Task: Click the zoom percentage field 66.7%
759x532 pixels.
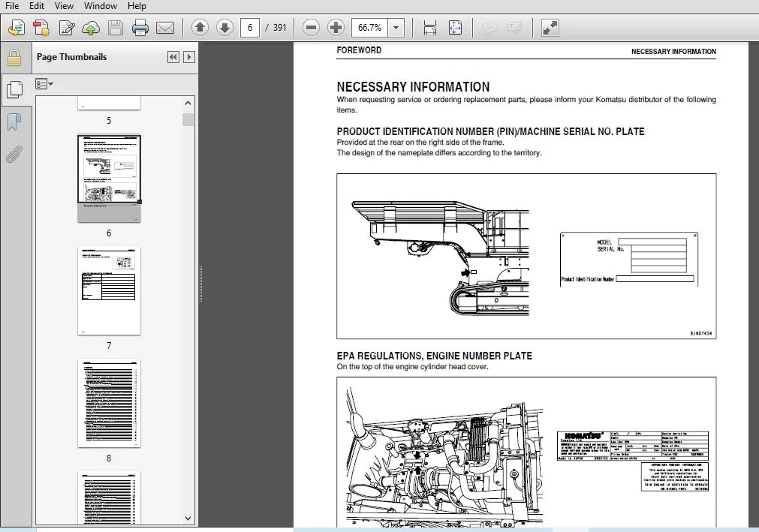Action: (x=370, y=28)
